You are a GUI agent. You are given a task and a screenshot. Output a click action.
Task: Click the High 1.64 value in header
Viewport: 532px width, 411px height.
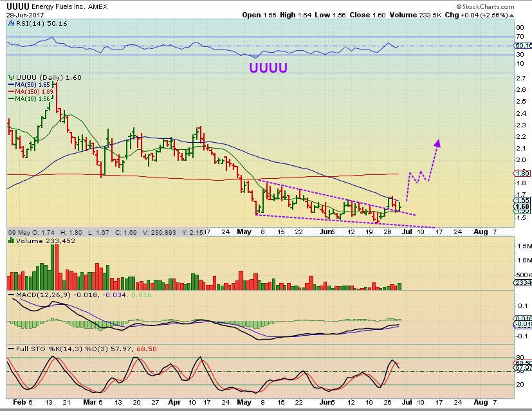point(295,15)
